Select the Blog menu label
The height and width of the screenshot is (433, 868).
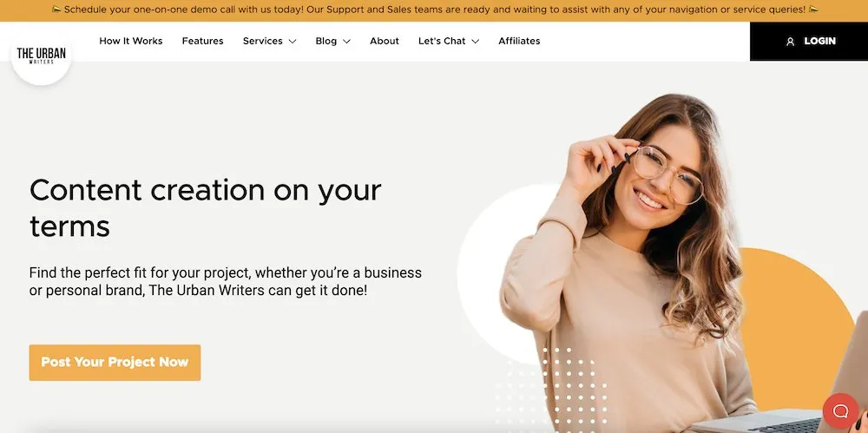point(326,41)
